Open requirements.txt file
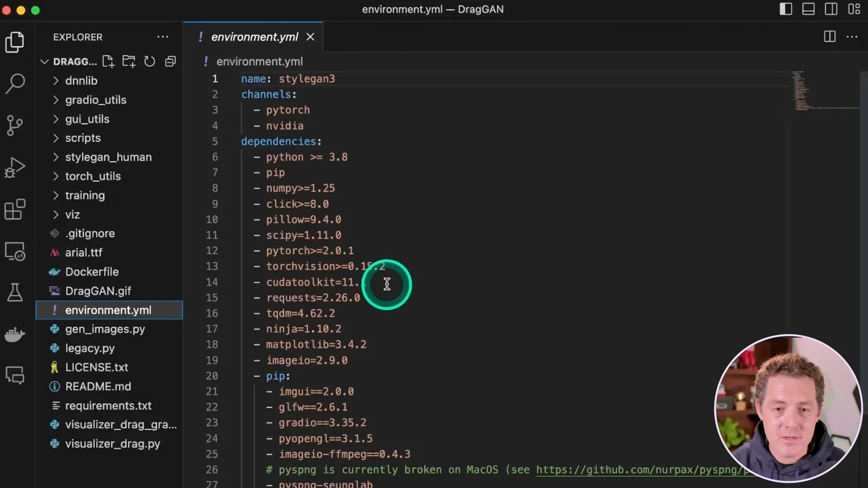The width and height of the screenshot is (868, 488). click(x=109, y=406)
